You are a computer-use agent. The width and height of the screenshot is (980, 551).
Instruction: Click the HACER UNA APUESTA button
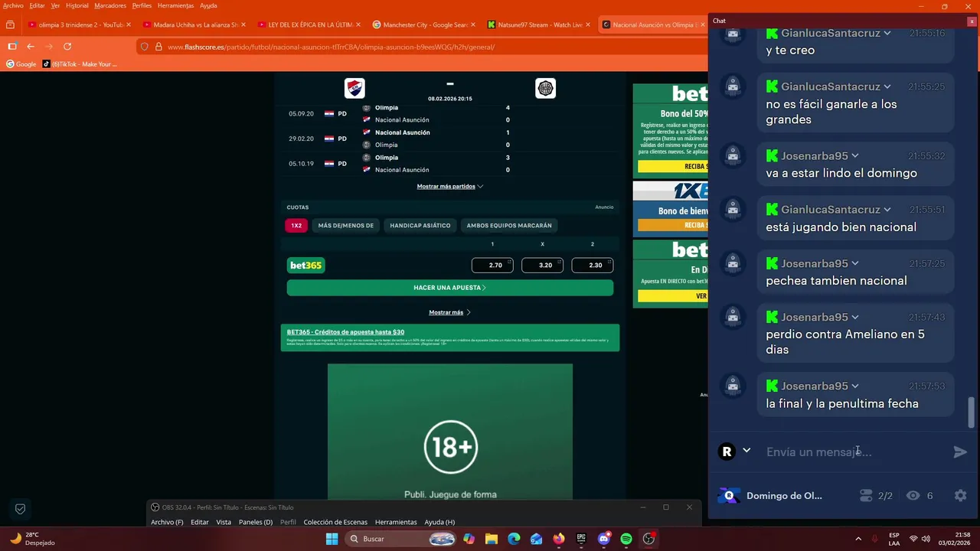[450, 288]
